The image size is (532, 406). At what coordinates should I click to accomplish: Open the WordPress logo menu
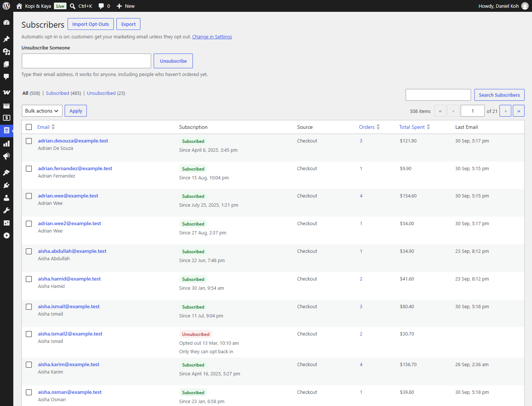pyautogui.click(x=6, y=6)
